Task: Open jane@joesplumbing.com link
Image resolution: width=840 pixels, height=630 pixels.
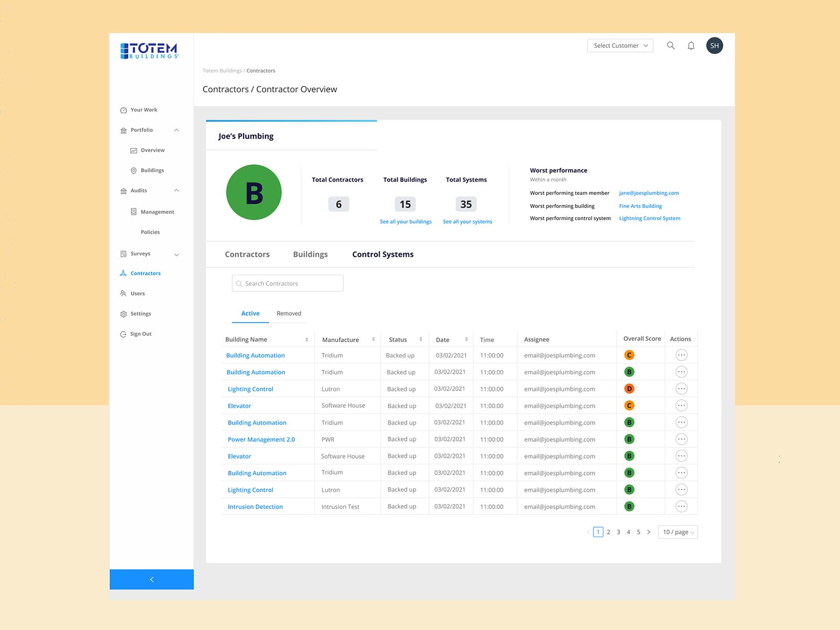Action: (649, 193)
